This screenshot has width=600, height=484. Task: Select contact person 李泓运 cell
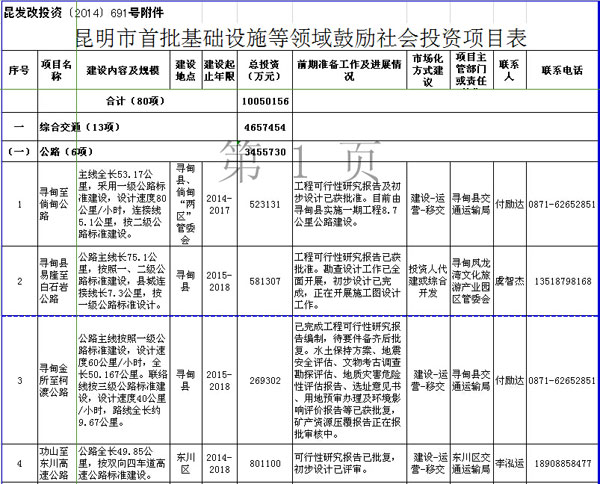[510, 464]
